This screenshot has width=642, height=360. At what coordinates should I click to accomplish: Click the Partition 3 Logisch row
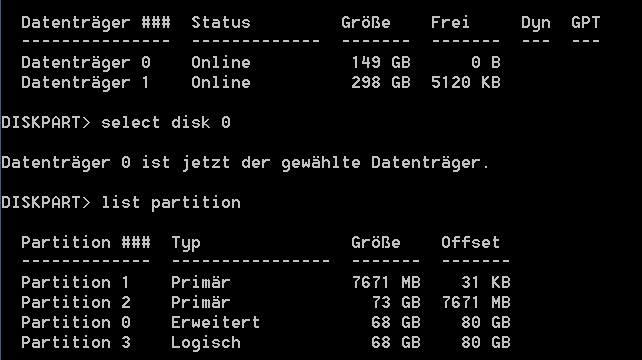tap(266, 342)
